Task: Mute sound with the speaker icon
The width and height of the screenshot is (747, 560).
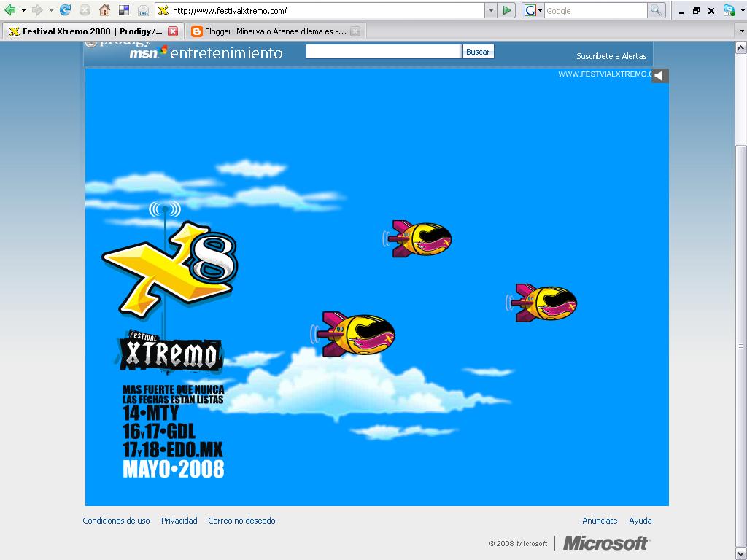Action: click(659, 75)
